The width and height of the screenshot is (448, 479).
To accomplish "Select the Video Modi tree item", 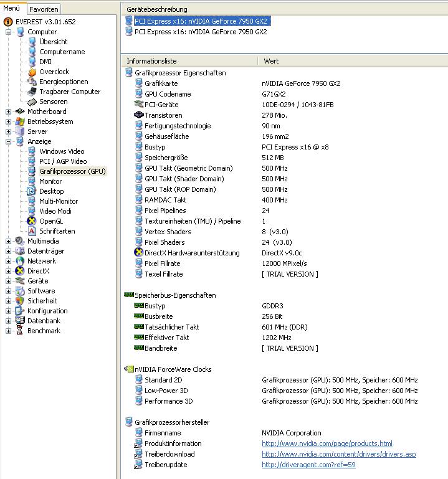I will click(x=55, y=211).
